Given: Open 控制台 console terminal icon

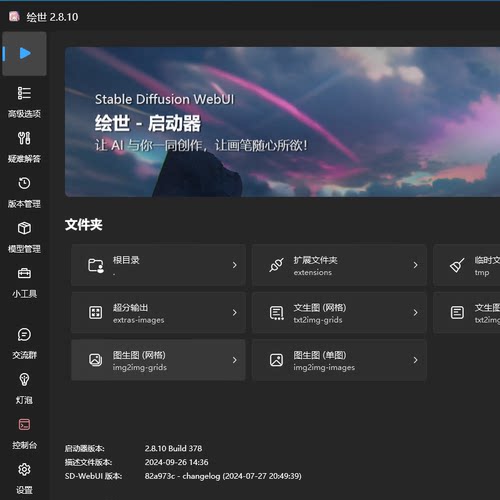Looking at the screenshot, I should (x=24, y=424).
